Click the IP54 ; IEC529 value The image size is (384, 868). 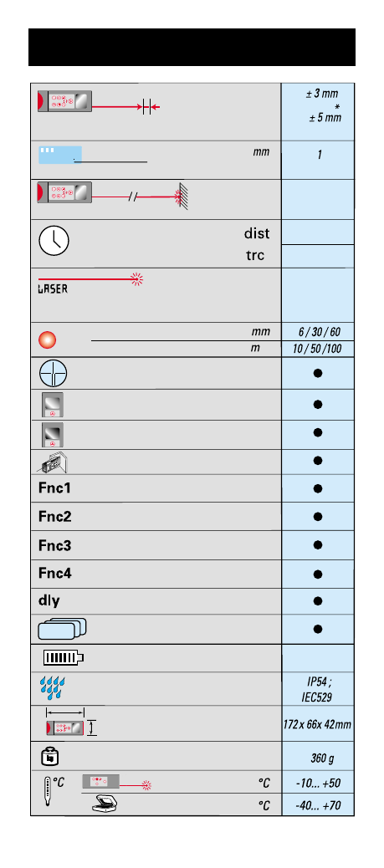coord(317,689)
